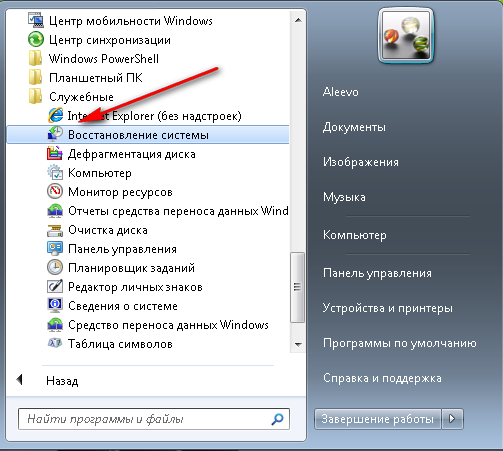
Task: Click the Компьютер icon in Служебные list
Action: tap(55, 172)
